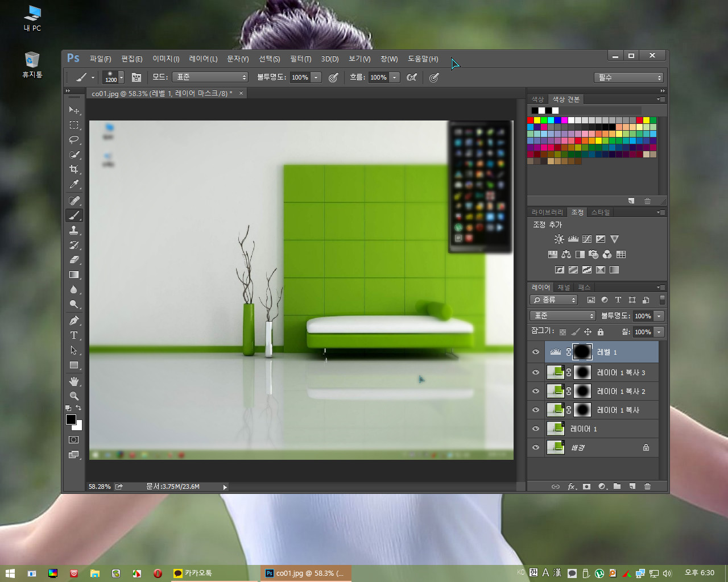Select the Lasso tool

click(74, 140)
